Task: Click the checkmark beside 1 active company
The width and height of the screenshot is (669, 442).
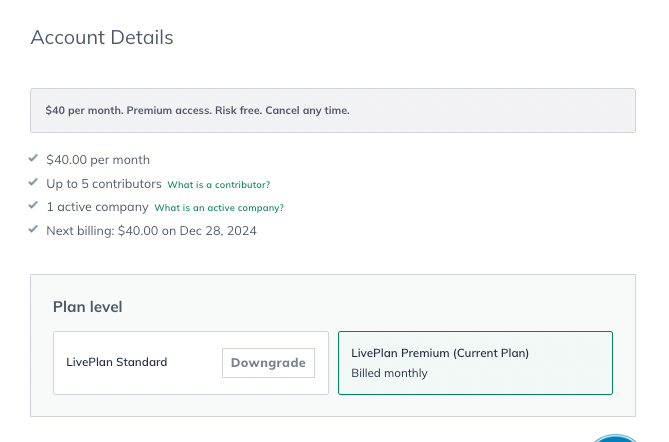Action: coord(34,206)
